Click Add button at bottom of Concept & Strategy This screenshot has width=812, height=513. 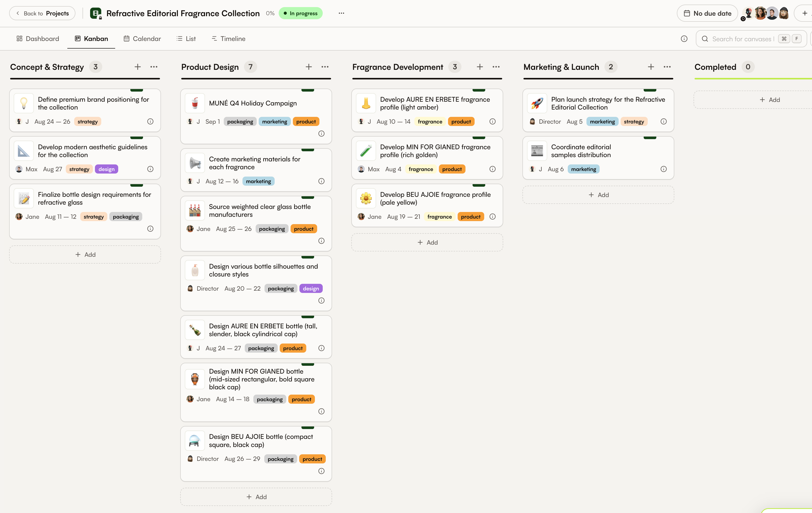click(x=85, y=254)
